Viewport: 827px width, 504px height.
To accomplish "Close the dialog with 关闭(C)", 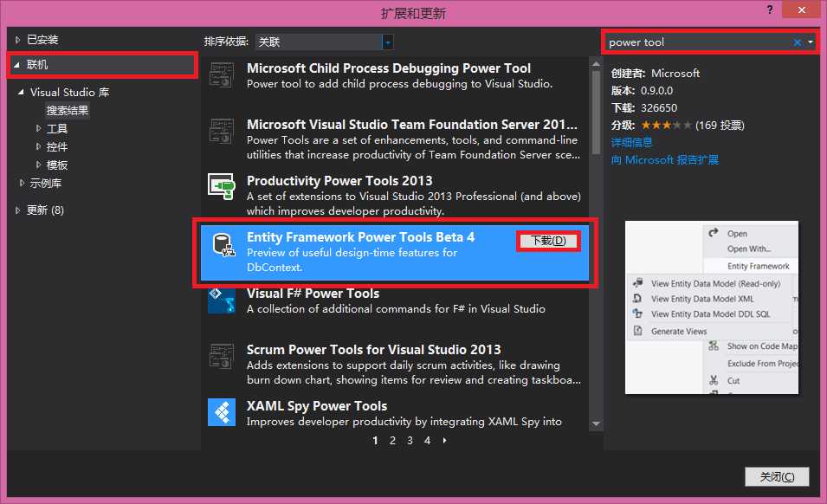I will [777, 476].
